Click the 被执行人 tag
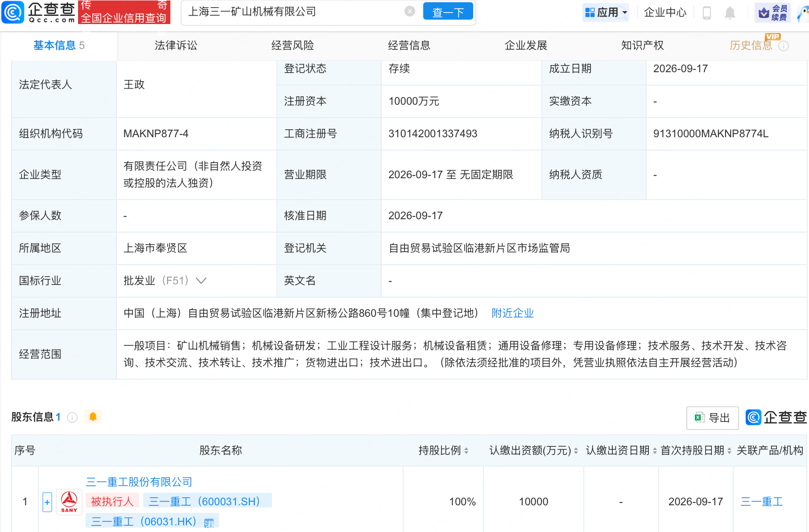The width and height of the screenshot is (809, 532). click(112, 501)
